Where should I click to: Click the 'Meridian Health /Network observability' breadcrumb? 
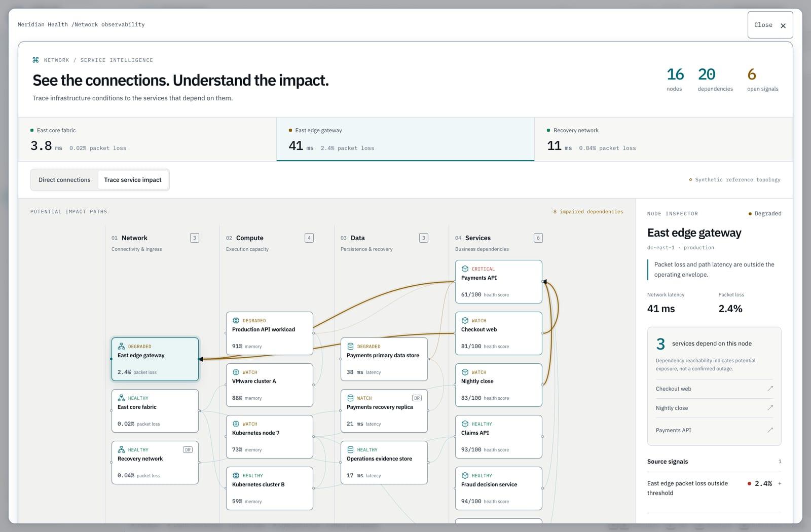(81, 24)
